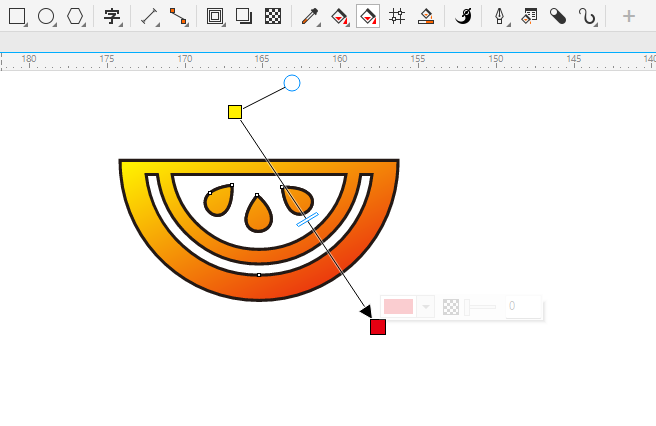
Task: Click the node transparency slider
Action: (480, 307)
